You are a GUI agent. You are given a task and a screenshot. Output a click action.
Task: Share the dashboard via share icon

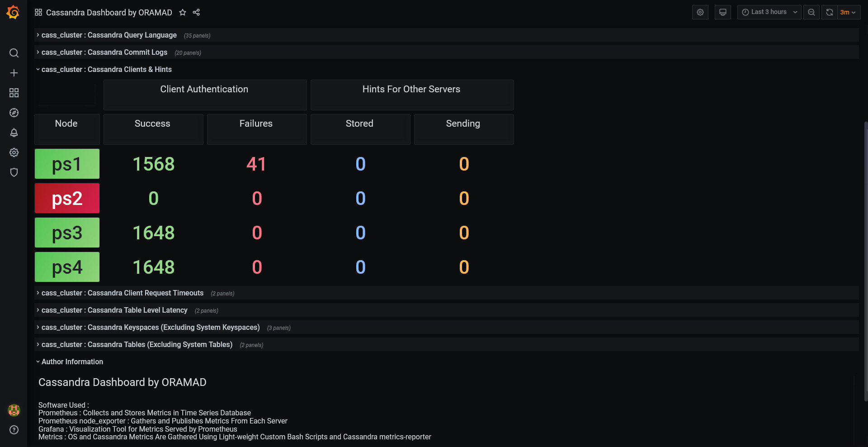[x=196, y=12]
